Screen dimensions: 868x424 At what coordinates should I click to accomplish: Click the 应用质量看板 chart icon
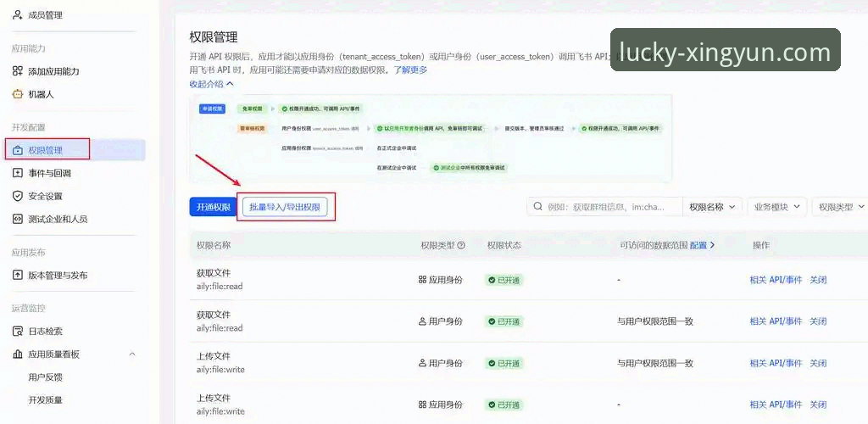point(18,354)
